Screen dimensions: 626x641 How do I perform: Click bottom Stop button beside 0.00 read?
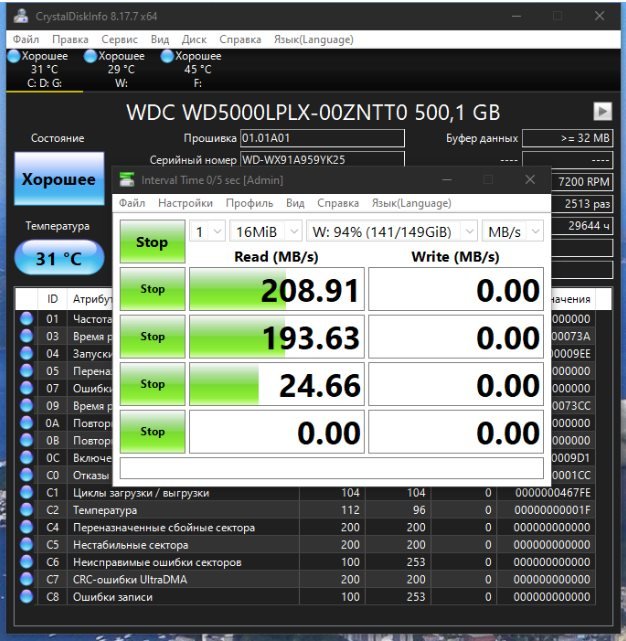point(152,431)
